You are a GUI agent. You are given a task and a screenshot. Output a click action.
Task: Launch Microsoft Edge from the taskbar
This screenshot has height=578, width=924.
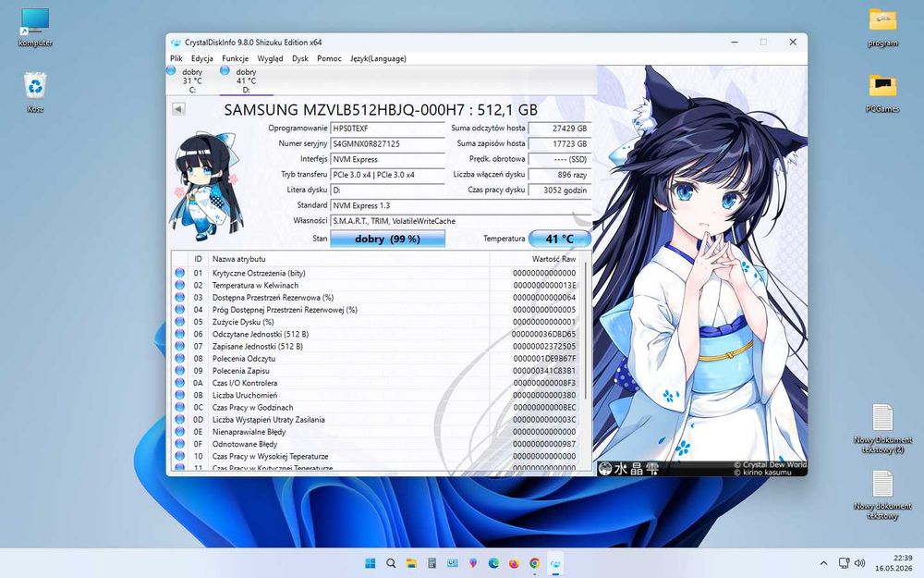pyautogui.click(x=493, y=563)
